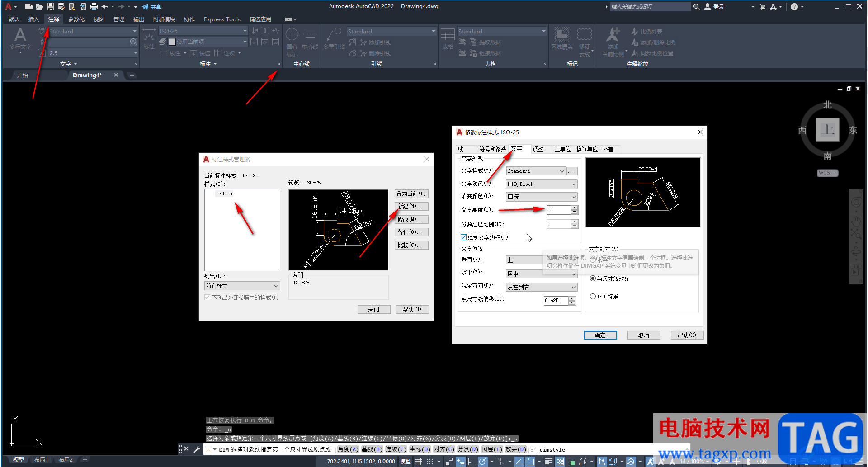Click the New (新建) button in style manager
868x467 pixels.
[411, 206]
